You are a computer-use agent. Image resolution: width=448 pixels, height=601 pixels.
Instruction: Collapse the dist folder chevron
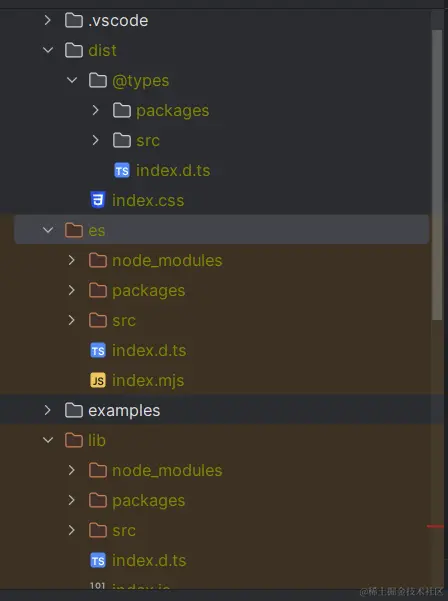(x=48, y=50)
